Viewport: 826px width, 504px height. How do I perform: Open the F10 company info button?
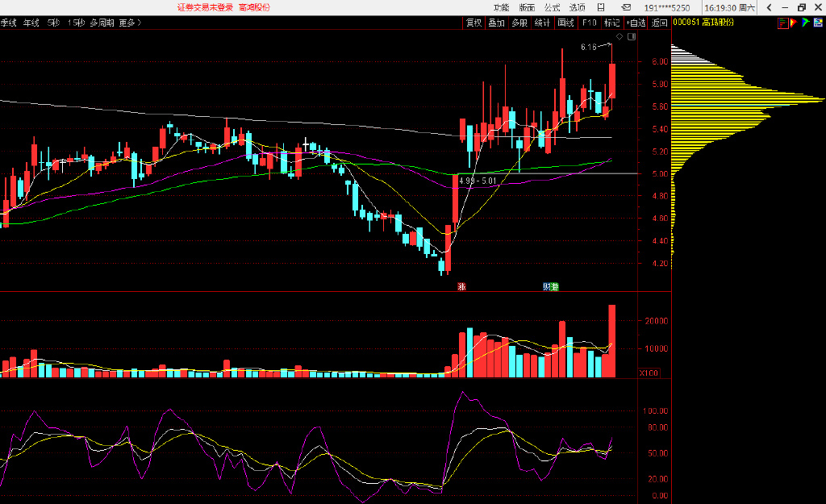click(x=589, y=23)
